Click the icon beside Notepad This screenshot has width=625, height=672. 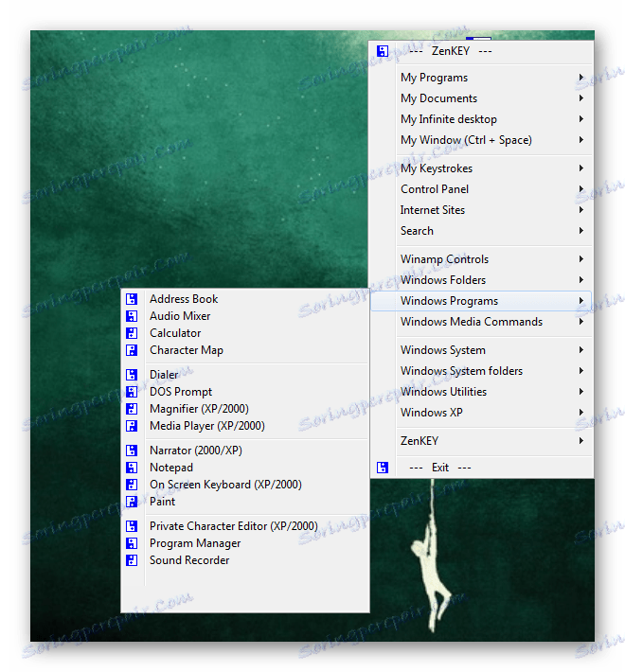[132, 468]
